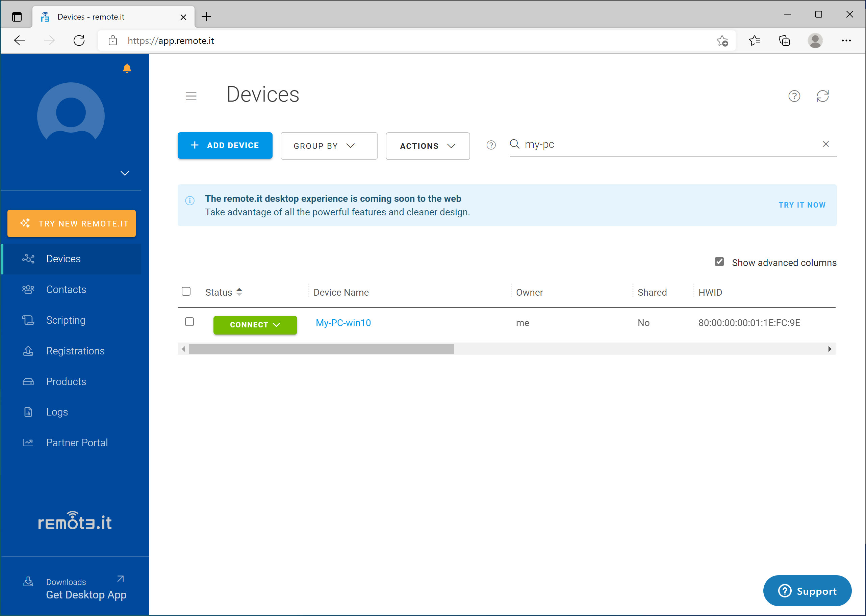
Task: Open the Group By dropdown
Action: pyautogui.click(x=329, y=146)
